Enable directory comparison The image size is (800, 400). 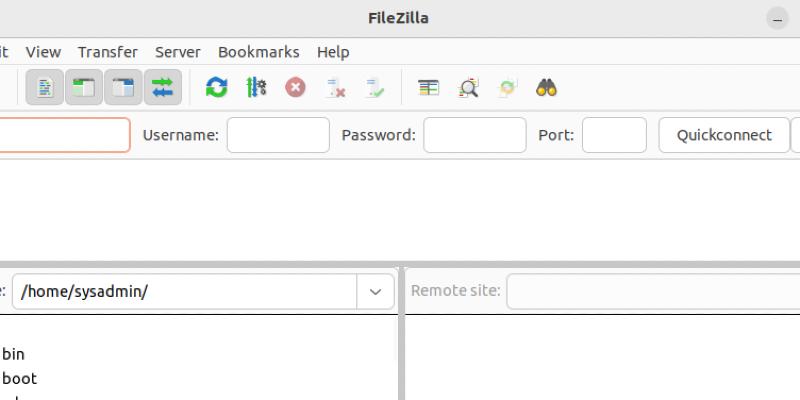(468, 88)
